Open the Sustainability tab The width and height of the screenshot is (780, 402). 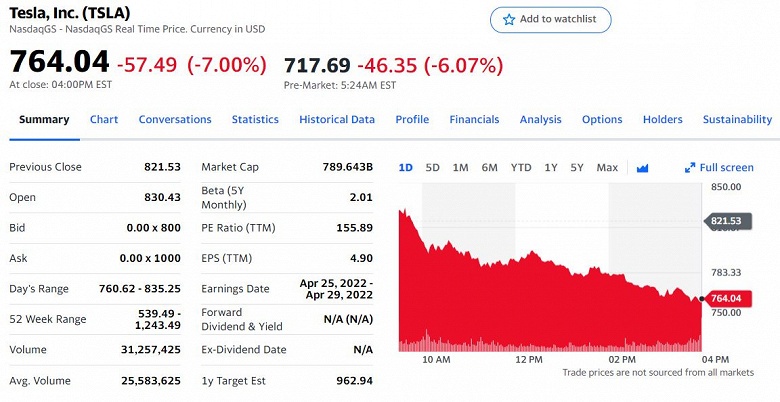tap(737, 120)
